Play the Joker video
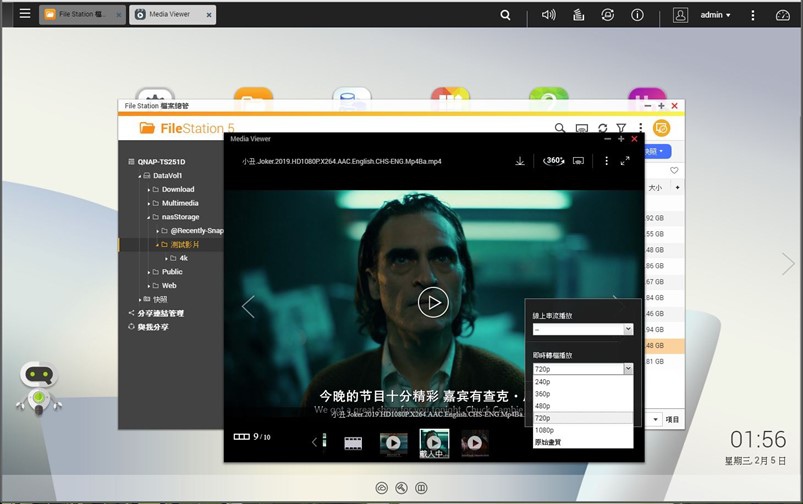Screen dimensions: 803x504 (x=433, y=303)
